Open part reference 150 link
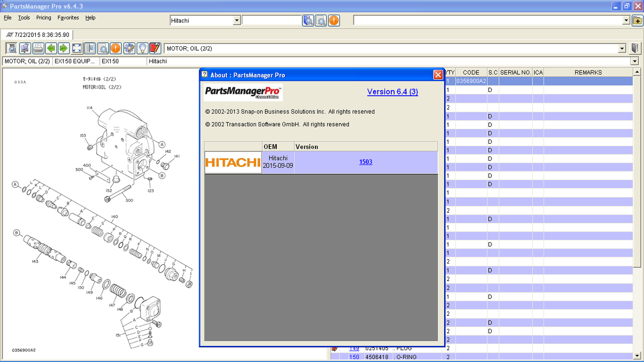 pos(354,357)
